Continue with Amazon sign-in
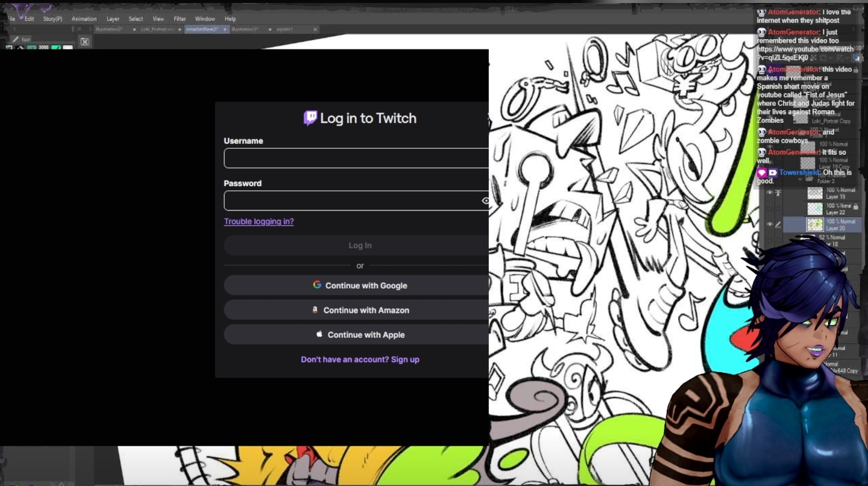The width and height of the screenshot is (868, 486). coord(356,310)
